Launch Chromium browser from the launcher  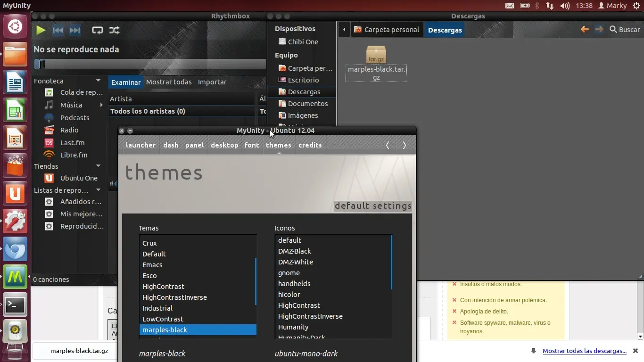pos(15,249)
